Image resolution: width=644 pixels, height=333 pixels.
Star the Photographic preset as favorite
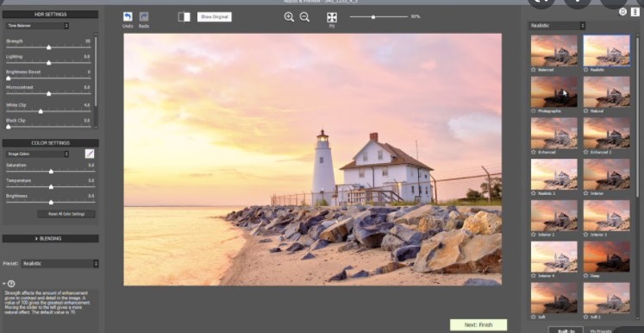(x=534, y=111)
